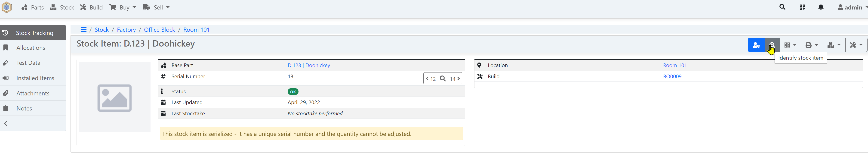Switch to the Attachments panel

[33, 93]
